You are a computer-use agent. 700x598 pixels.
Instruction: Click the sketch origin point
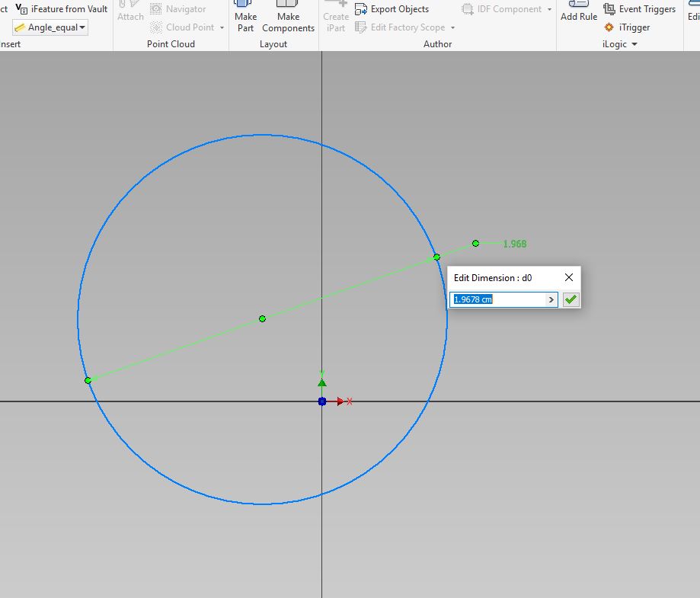tap(321, 401)
